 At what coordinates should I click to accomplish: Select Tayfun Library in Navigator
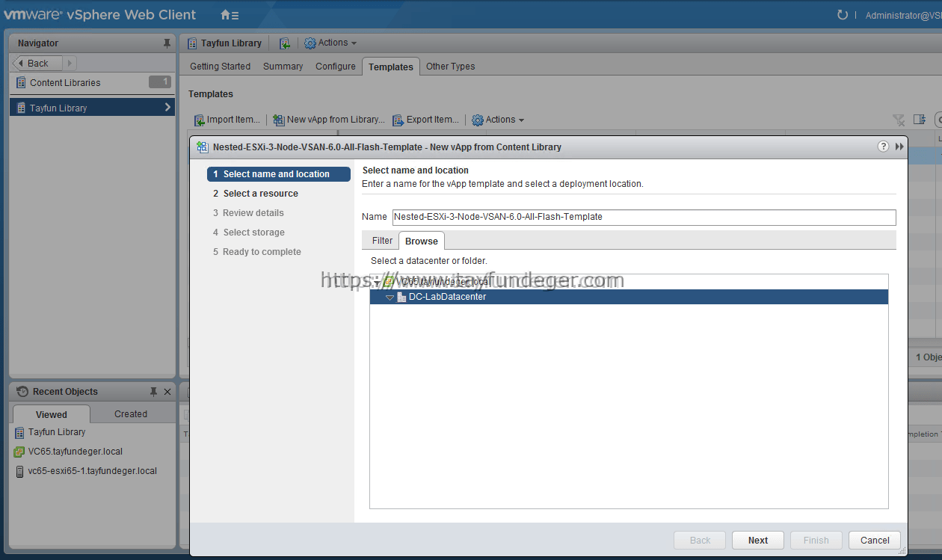[92, 108]
